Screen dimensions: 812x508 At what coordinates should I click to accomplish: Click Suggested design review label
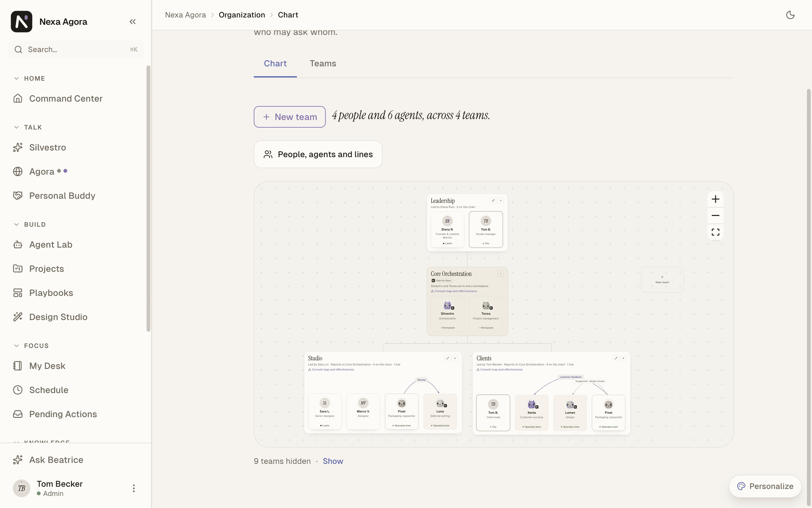[x=590, y=381]
